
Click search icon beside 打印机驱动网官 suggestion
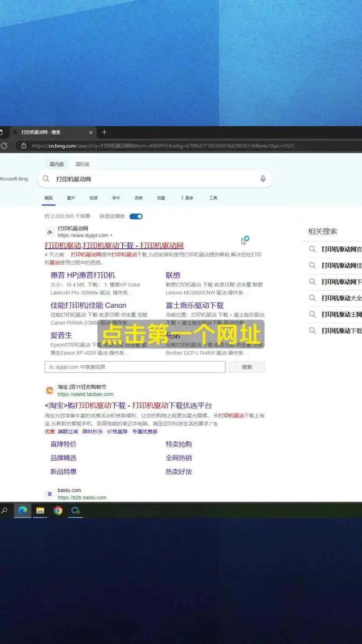pos(312,249)
